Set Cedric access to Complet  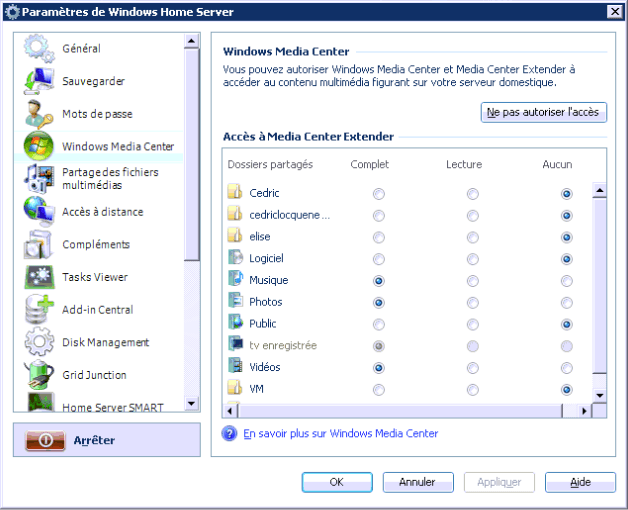378,194
